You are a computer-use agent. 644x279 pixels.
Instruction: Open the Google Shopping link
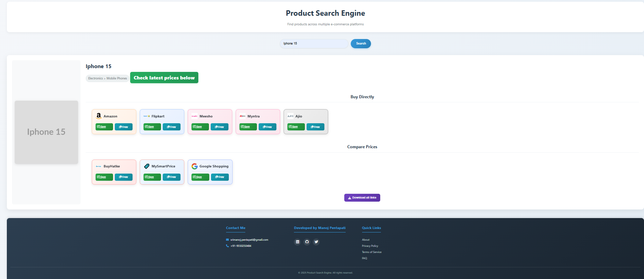200,177
